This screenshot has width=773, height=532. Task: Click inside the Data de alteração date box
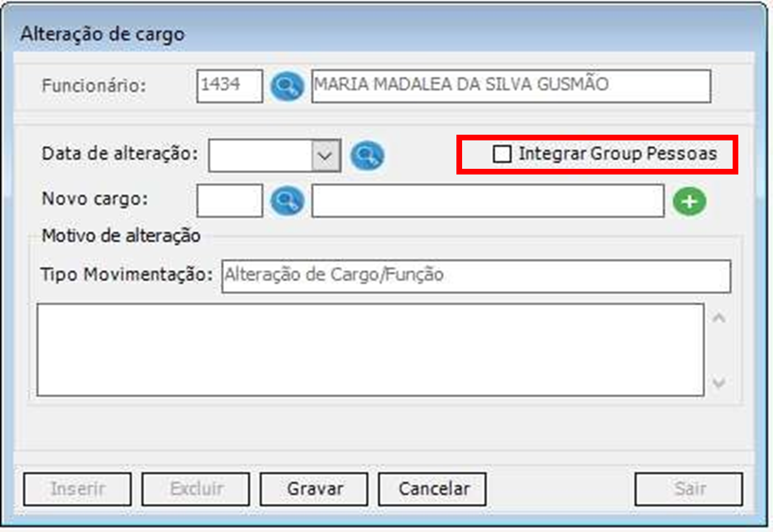pyautogui.click(x=260, y=155)
